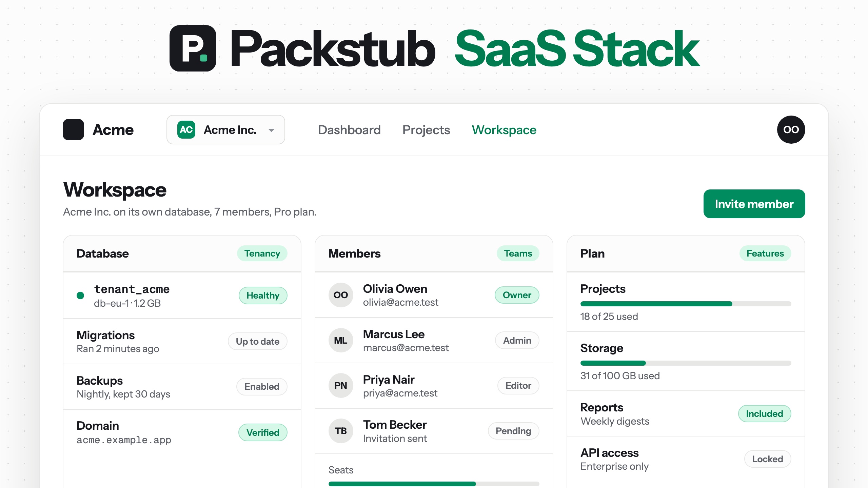Open the Projects nav tab

click(426, 130)
